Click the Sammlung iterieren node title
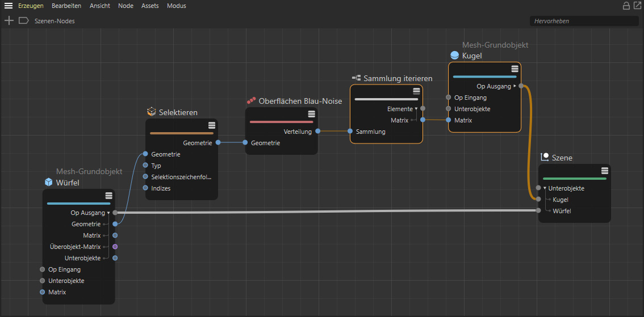 point(398,78)
